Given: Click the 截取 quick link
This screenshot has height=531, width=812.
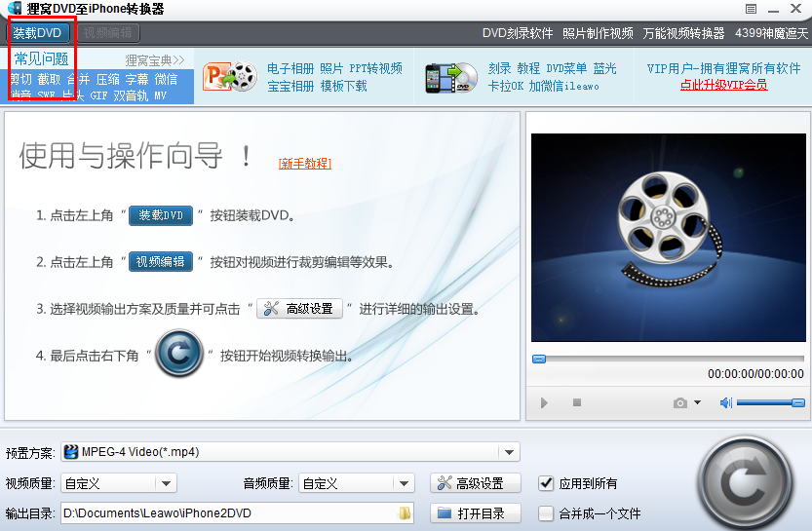Looking at the screenshot, I should pyautogui.click(x=49, y=79).
